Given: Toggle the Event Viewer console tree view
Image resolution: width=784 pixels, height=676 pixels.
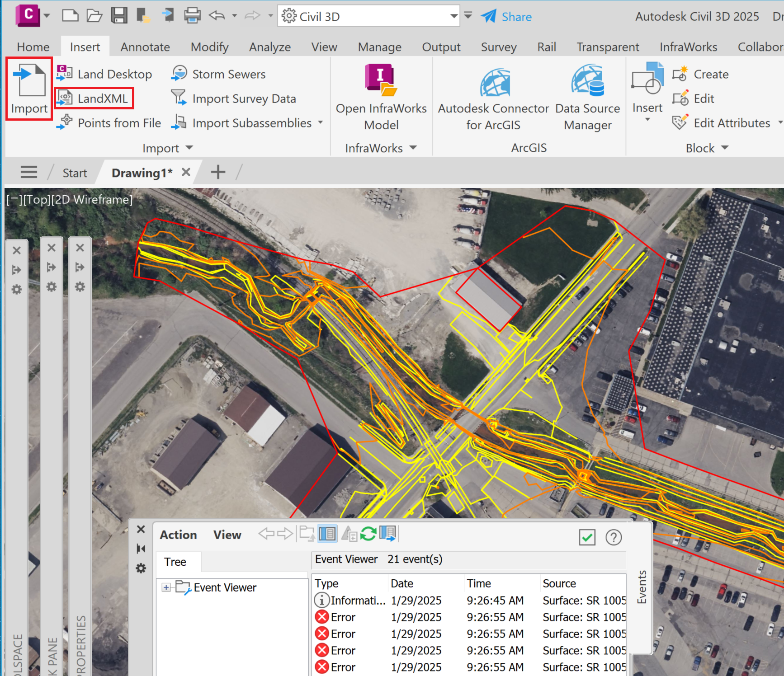Looking at the screenshot, I should (327, 533).
